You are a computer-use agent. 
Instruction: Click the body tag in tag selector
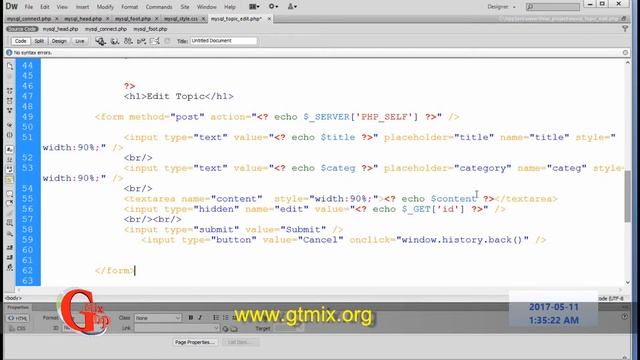click(x=13, y=298)
